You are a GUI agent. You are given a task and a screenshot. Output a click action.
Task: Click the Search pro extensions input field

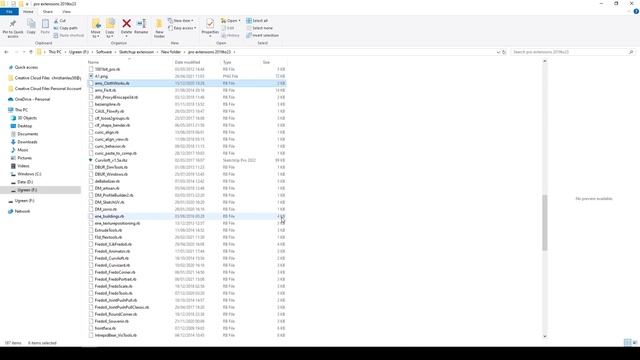tap(569, 52)
